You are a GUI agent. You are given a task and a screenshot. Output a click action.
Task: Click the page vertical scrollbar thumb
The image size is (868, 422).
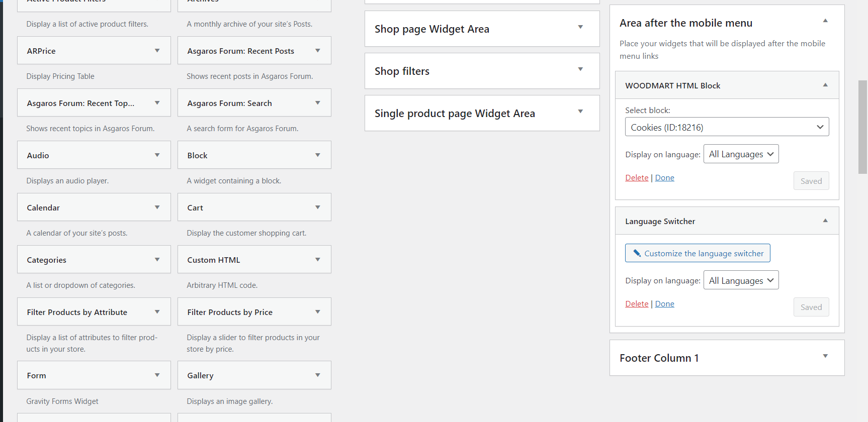pos(862,127)
